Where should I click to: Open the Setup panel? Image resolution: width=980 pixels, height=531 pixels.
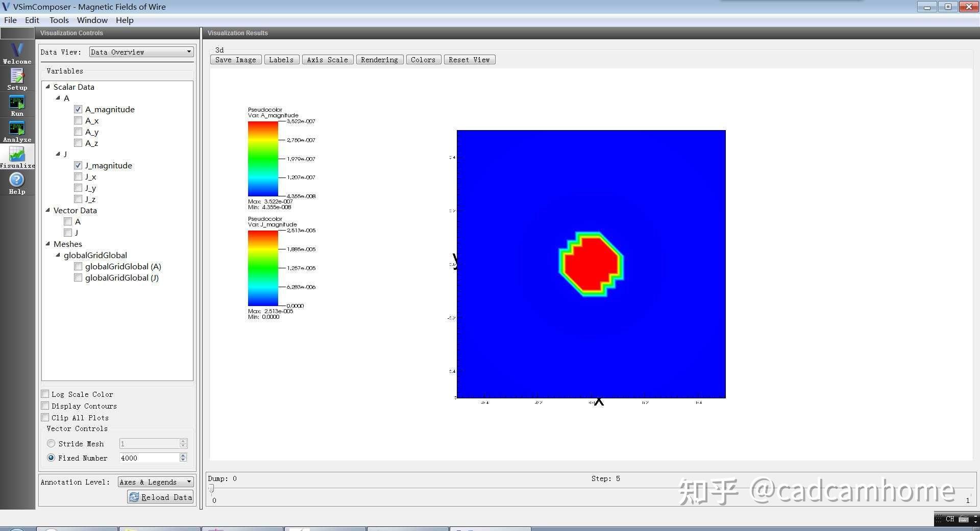17,78
